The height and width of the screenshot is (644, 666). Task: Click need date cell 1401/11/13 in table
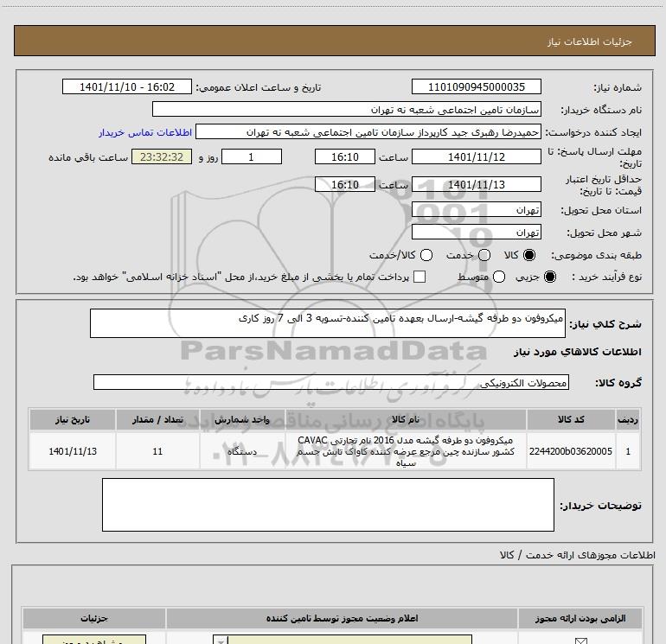coord(72,451)
